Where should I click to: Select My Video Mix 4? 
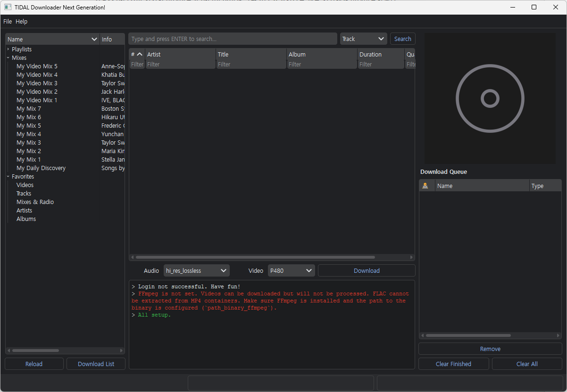(x=37, y=74)
